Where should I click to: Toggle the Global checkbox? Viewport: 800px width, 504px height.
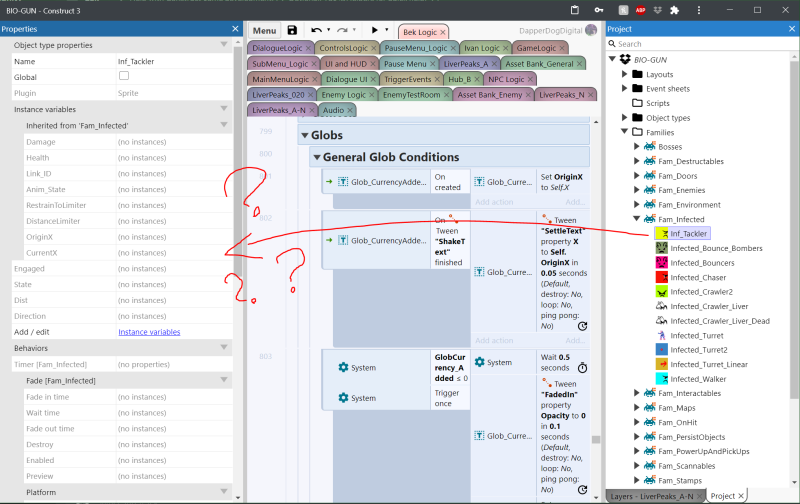[x=124, y=76]
